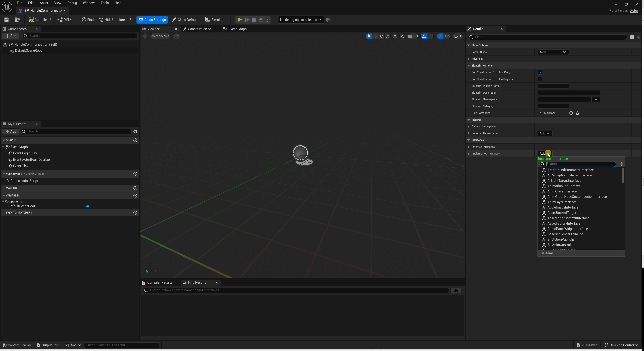This screenshot has height=351, width=644.
Task: Select the scale transform tool in viewport
Action: [387, 36]
